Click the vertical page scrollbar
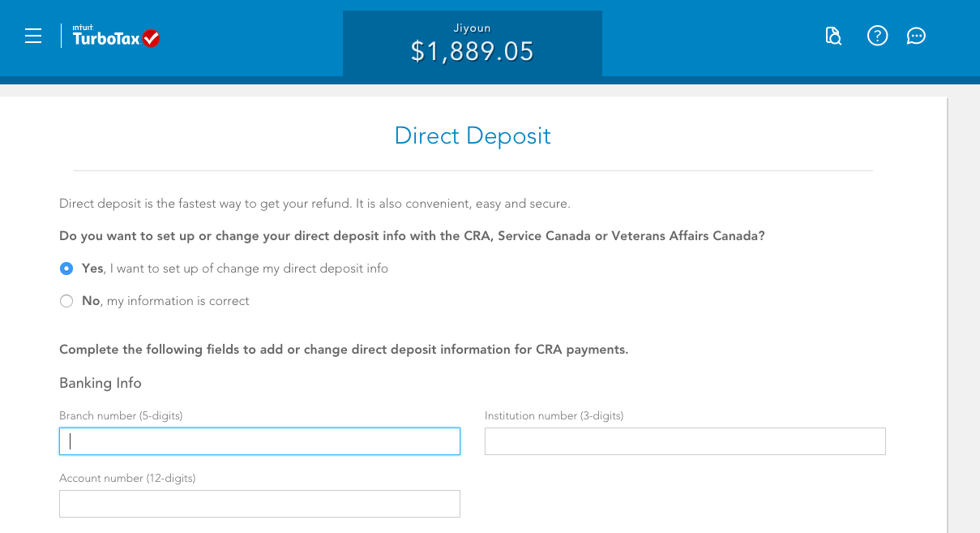 pyautogui.click(x=964, y=315)
